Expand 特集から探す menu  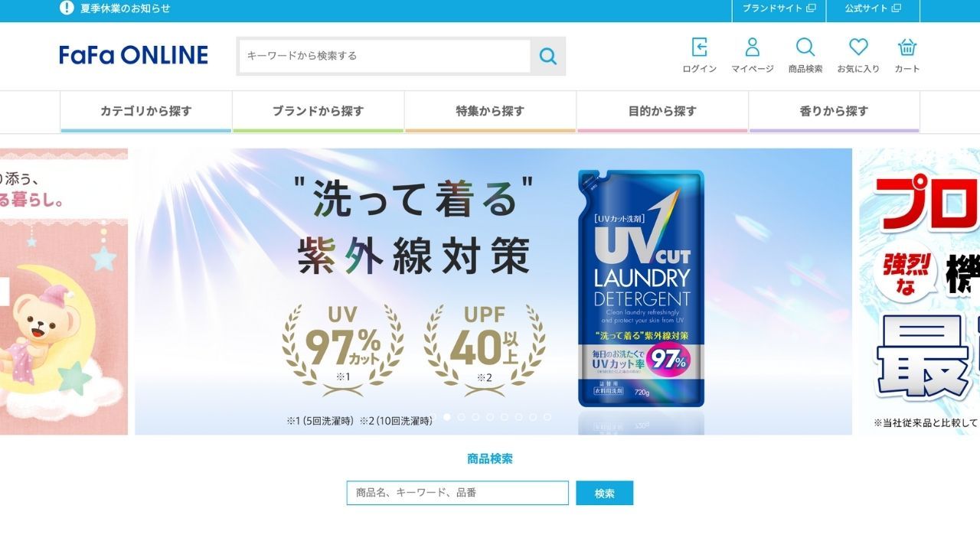point(490,112)
